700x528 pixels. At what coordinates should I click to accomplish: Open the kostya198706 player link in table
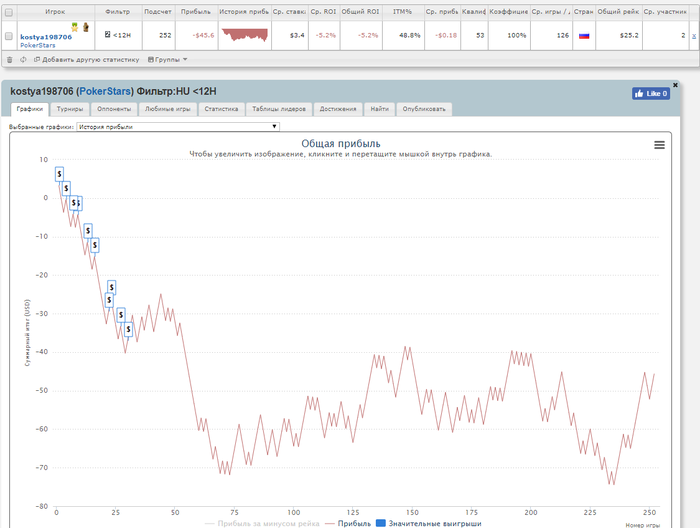46,37
